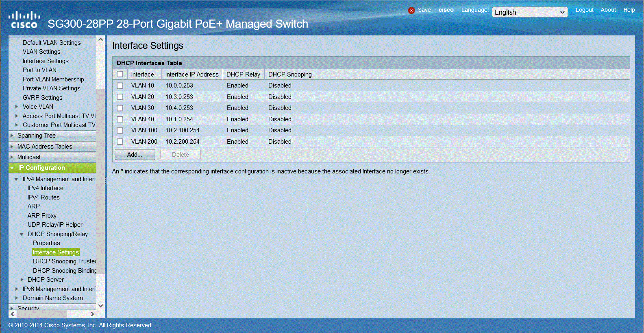644x333 pixels.
Task: Expand IPv6 Management and Interfaces node
Action: point(17,289)
